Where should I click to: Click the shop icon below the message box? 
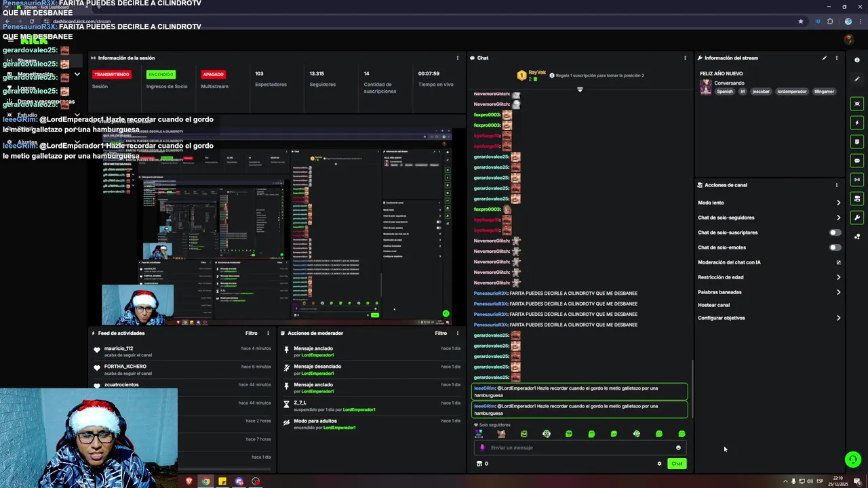pyautogui.click(x=479, y=464)
